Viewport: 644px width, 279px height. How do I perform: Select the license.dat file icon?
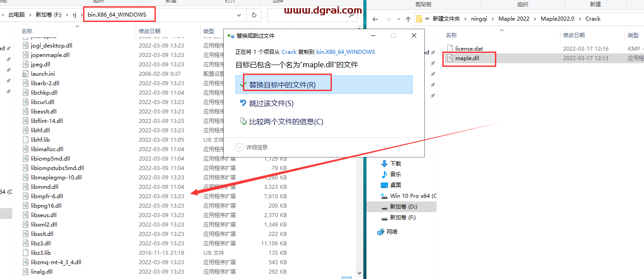coord(450,48)
